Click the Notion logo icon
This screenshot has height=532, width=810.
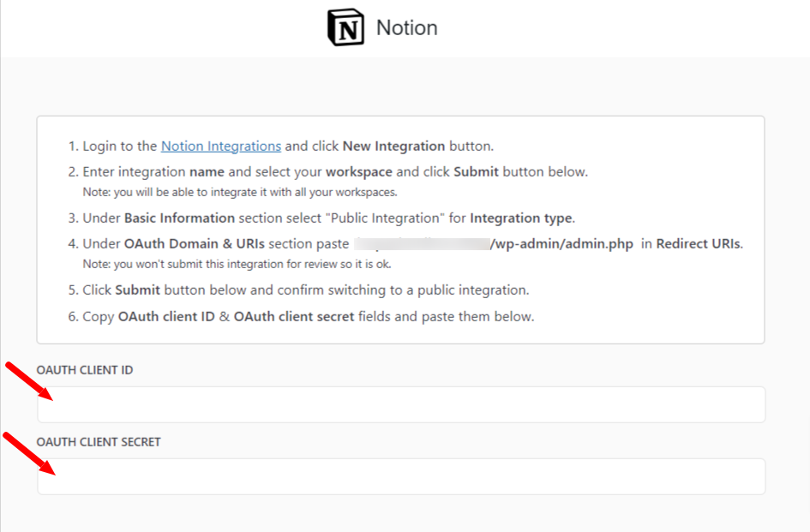click(x=346, y=27)
